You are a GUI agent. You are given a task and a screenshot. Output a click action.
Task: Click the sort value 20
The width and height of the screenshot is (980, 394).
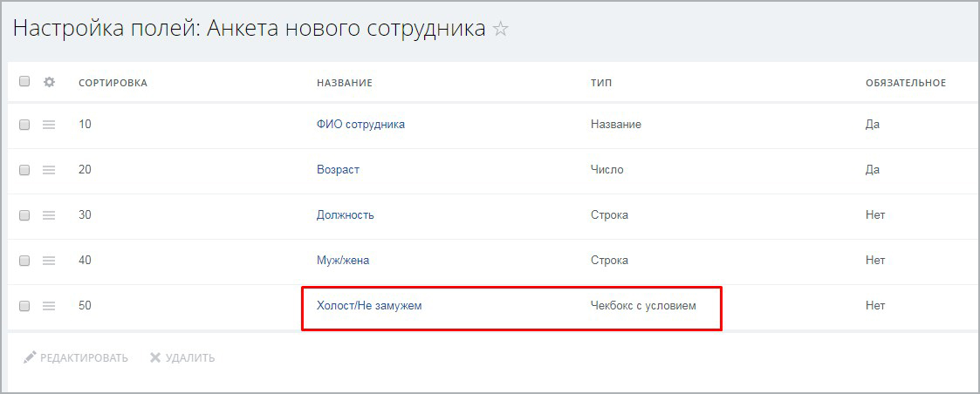point(85,170)
